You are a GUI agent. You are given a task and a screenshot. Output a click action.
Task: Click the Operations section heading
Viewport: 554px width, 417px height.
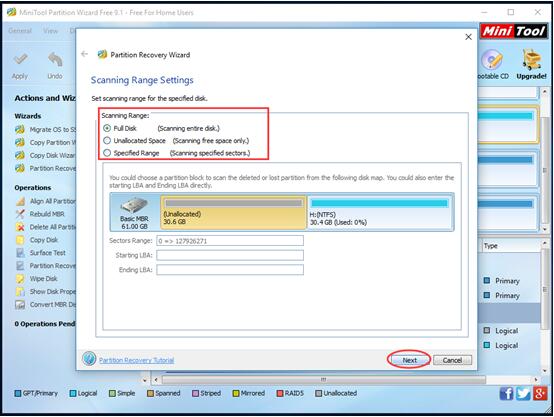click(x=33, y=188)
